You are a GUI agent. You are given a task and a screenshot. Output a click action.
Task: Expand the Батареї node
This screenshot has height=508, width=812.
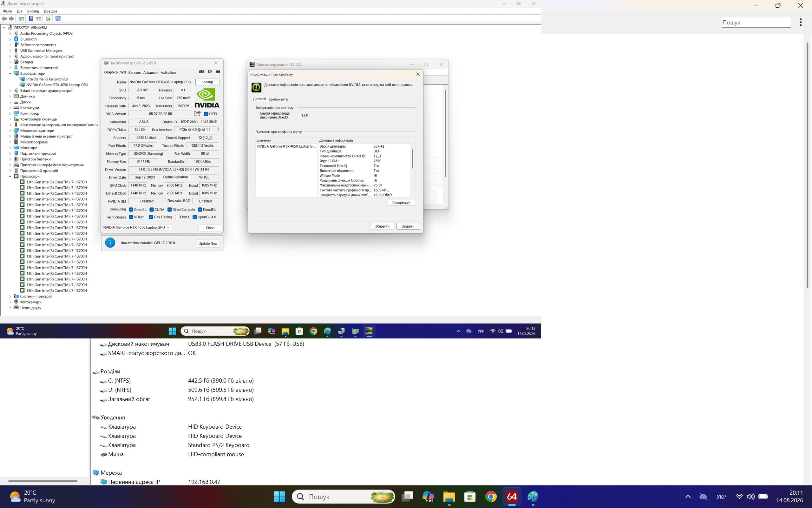click(x=10, y=62)
